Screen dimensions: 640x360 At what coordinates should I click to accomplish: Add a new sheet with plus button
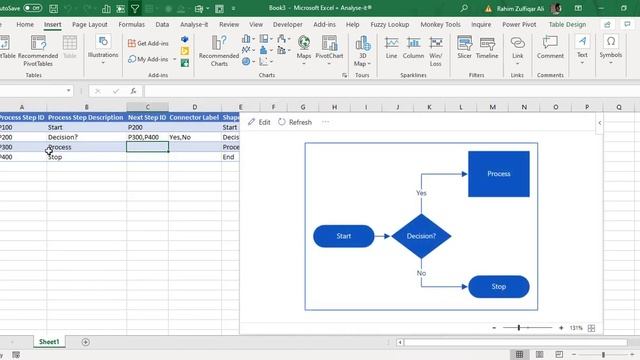(x=85, y=342)
